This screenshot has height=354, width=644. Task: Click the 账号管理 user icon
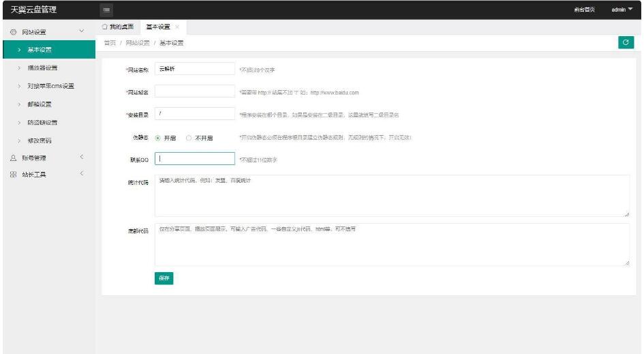tap(13, 158)
